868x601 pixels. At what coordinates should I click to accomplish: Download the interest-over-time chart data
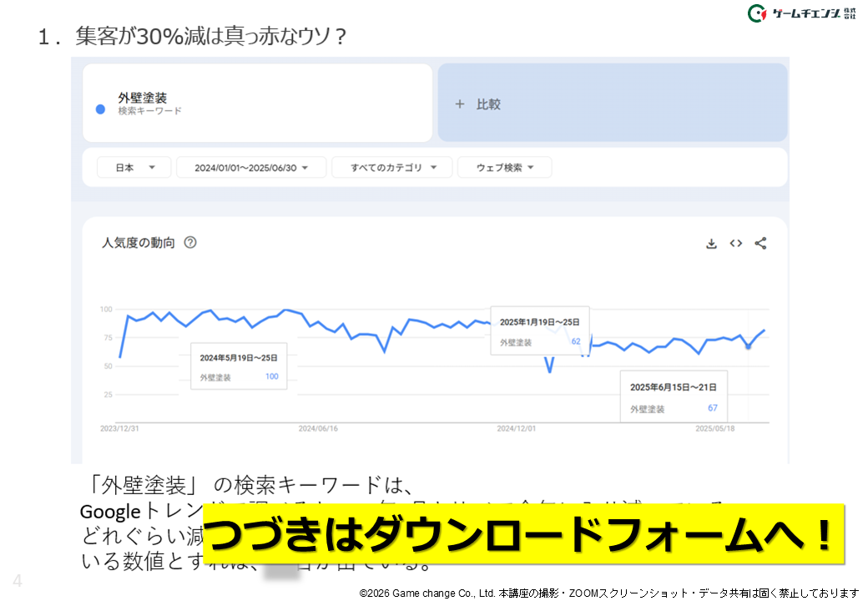pos(711,244)
